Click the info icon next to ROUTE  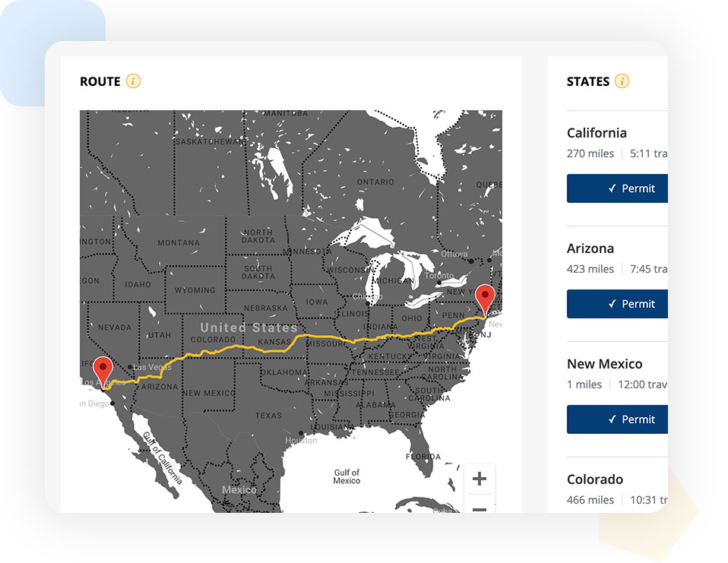[x=134, y=81]
